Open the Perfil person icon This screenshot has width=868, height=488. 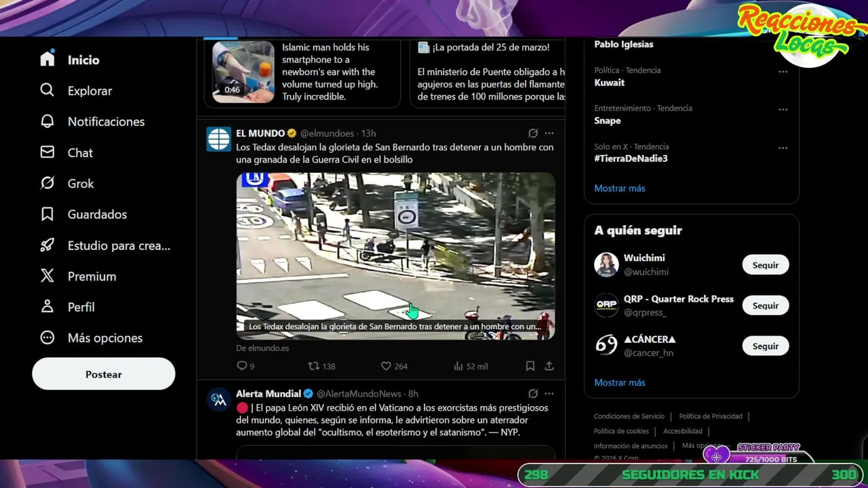(47, 306)
